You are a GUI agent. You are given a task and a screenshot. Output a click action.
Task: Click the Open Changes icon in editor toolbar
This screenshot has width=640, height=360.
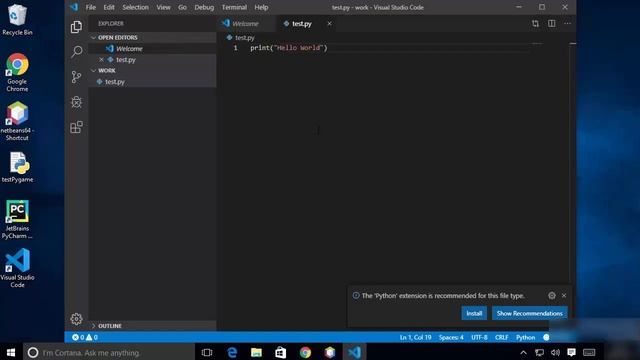535,24
